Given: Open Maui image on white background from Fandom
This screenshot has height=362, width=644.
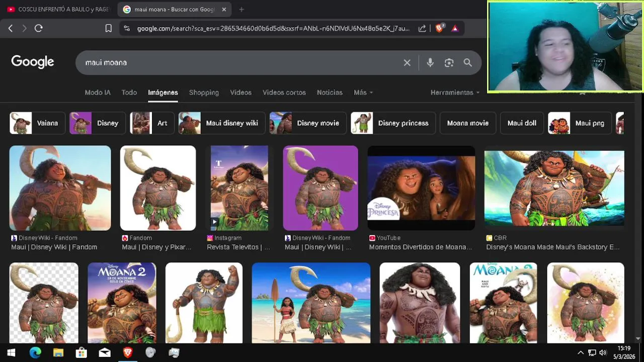Looking at the screenshot, I should pyautogui.click(x=158, y=188).
